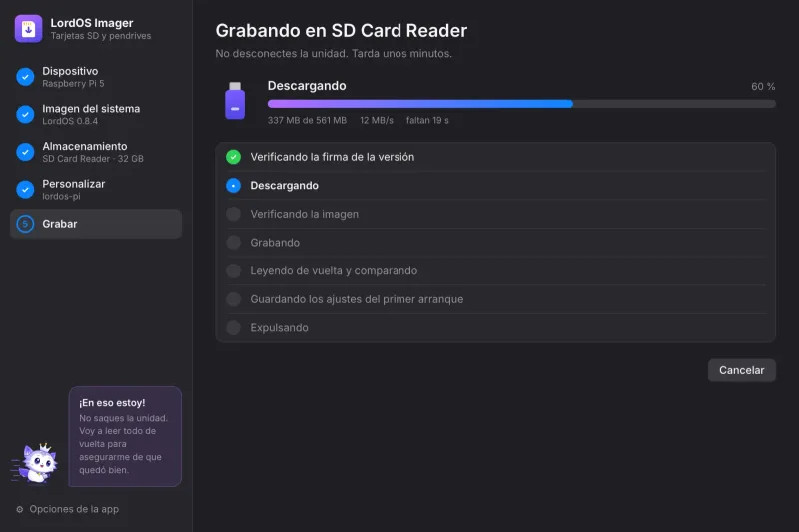This screenshot has width=799, height=532.
Task: Click the gray circle beside Grabando
Action: click(x=234, y=243)
